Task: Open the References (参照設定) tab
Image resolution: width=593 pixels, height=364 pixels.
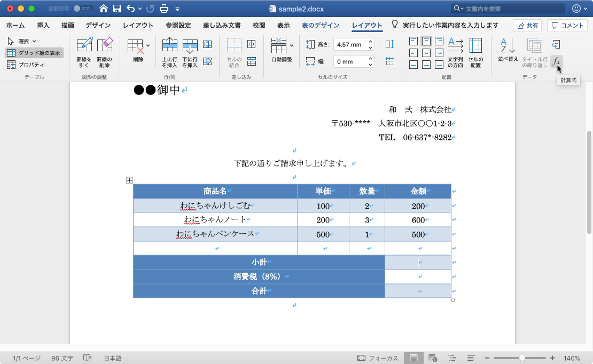Action: pyautogui.click(x=178, y=25)
